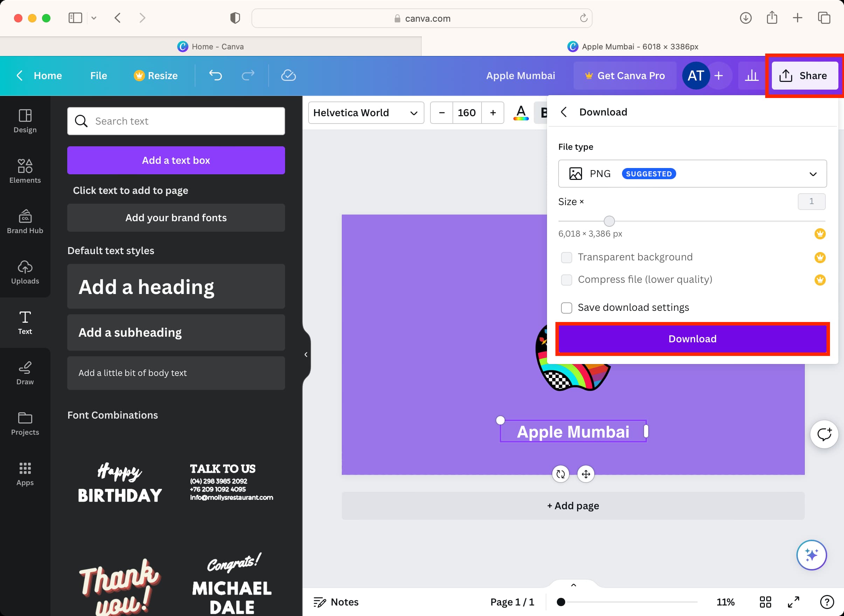Open the Brand Hub panel

click(x=25, y=222)
